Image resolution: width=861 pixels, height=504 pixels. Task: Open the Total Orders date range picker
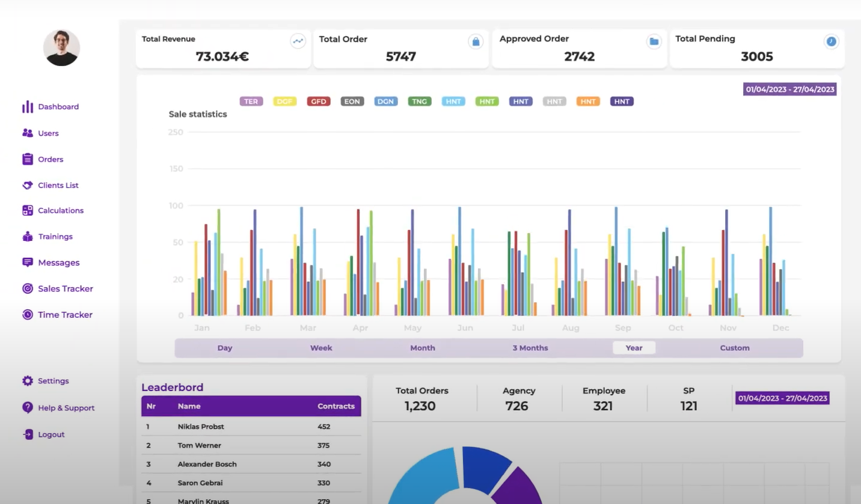782,398
